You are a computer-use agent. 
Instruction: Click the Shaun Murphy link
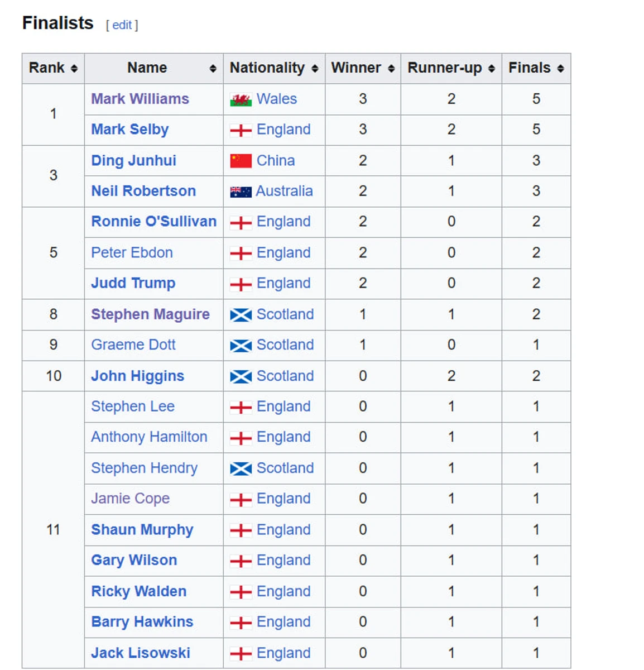(x=142, y=530)
